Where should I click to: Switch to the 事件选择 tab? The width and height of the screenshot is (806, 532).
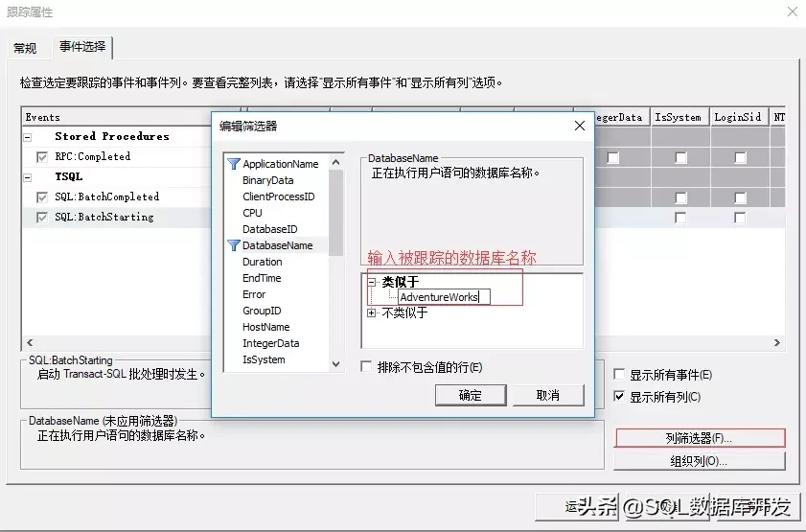tap(82, 47)
